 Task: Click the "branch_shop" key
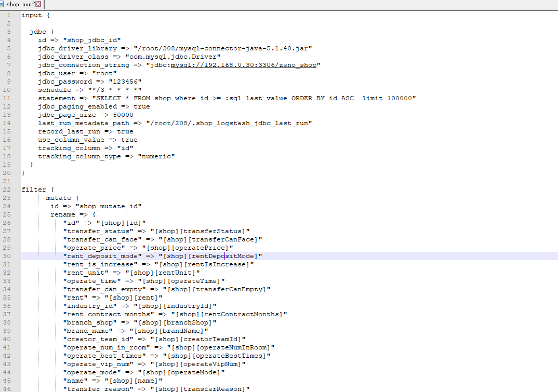[x=90, y=322]
